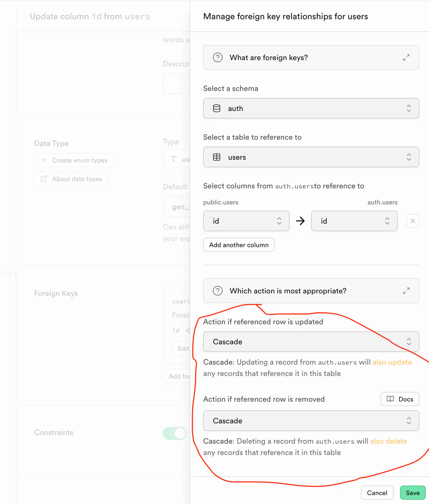
Task: Click the help icon beside 'What are foreign keys?'
Action: tap(217, 57)
